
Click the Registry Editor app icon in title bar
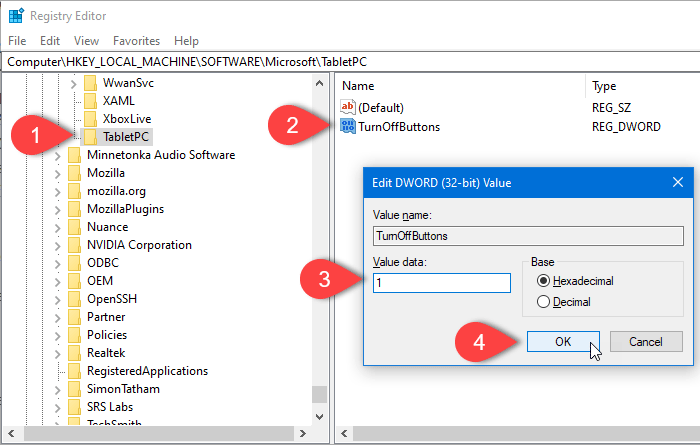click(x=16, y=16)
